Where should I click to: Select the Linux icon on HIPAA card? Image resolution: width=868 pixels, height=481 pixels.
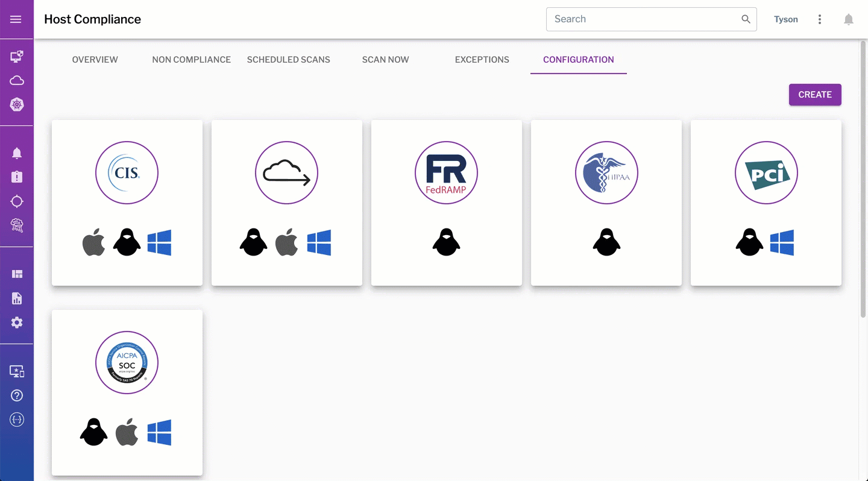click(x=606, y=242)
